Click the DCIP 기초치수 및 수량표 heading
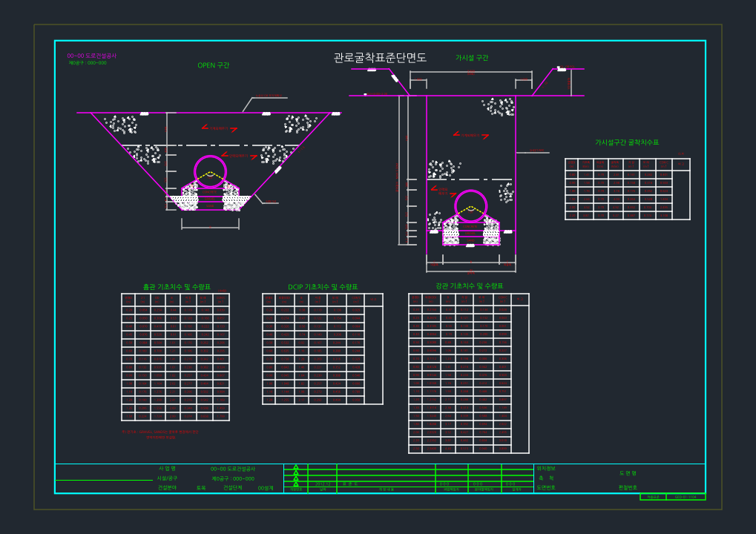The height and width of the screenshot is (534, 756). point(323,287)
